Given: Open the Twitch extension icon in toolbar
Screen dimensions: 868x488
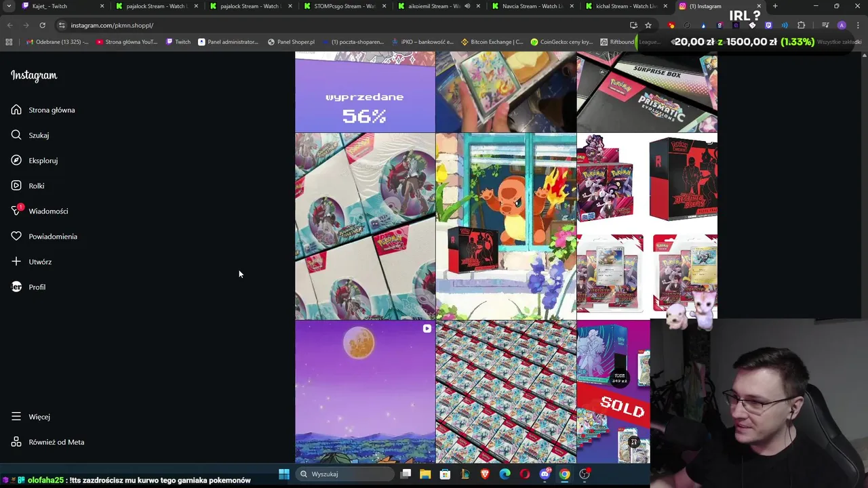Looking at the screenshot, I should (768, 25).
